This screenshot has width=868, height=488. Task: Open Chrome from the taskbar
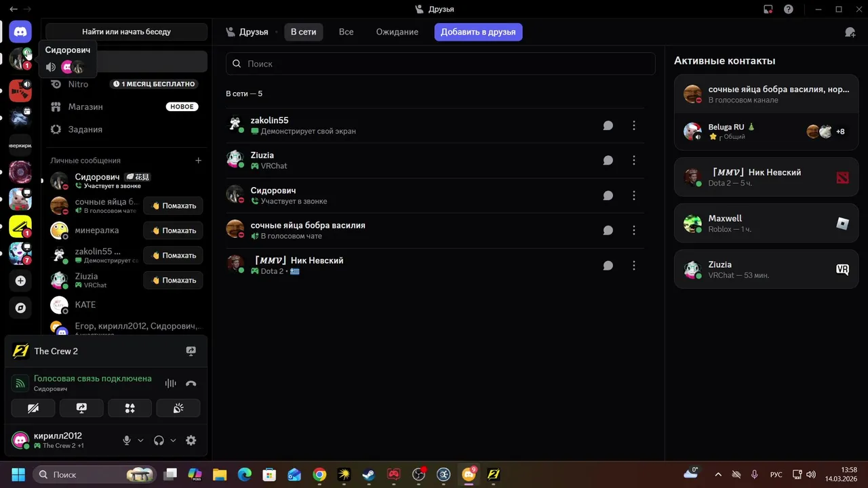[x=319, y=474]
